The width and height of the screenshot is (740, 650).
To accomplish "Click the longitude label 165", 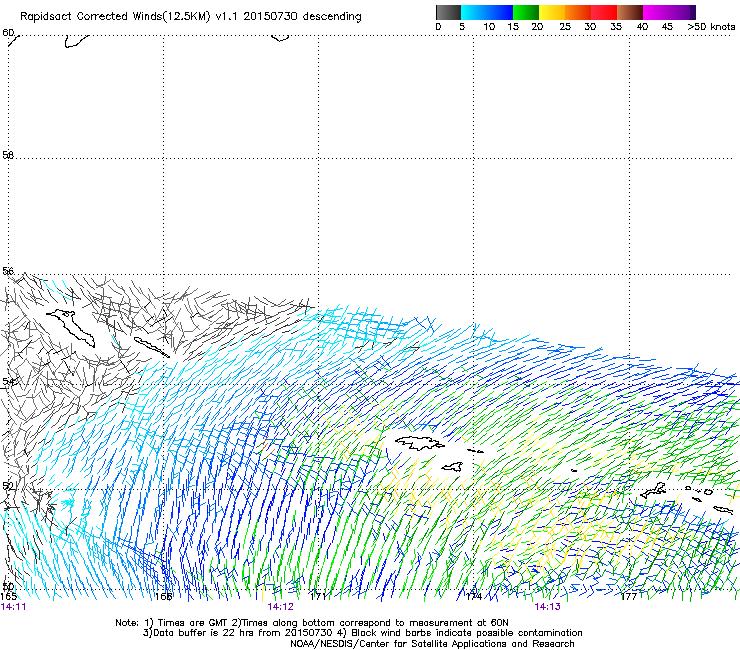I will [x=8, y=597].
